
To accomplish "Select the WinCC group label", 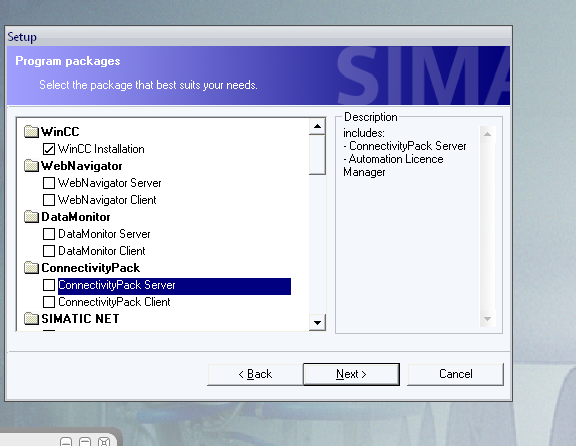I will pyautogui.click(x=60, y=132).
